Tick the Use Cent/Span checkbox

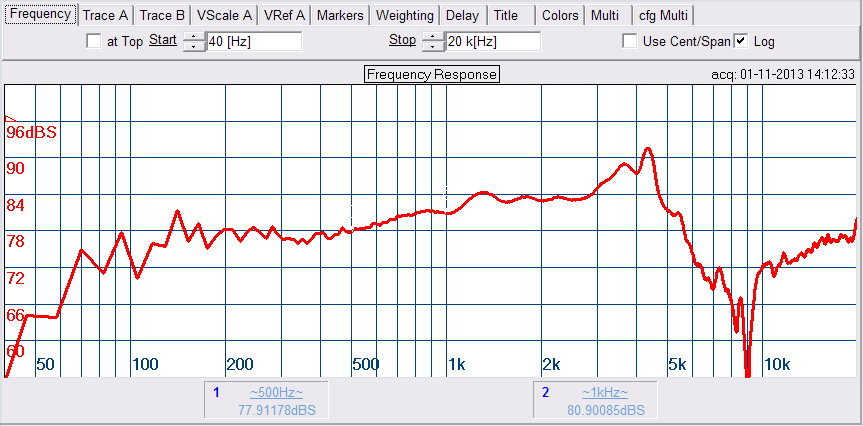point(630,41)
